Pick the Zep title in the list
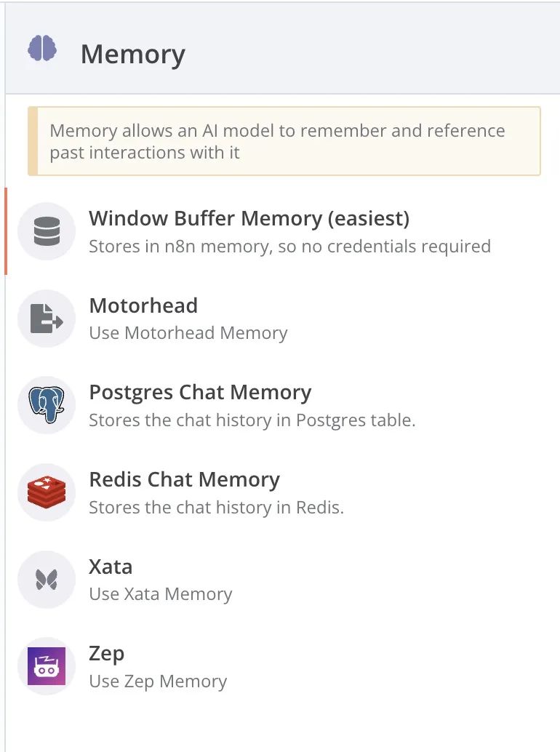The height and width of the screenshot is (752, 560). point(106,654)
